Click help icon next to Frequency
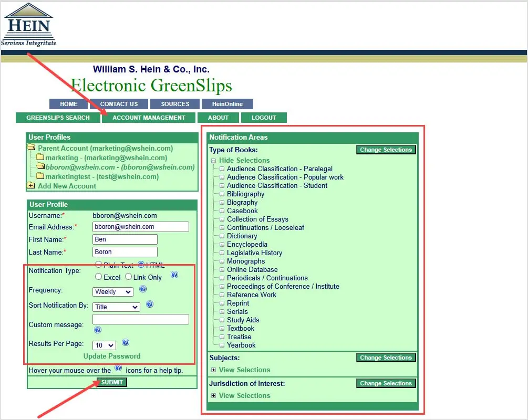The width and height of the screenshot is (528, 420). tap(142, 289)
